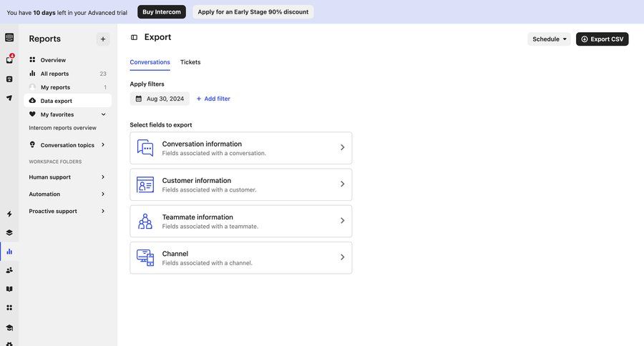Select All reports in sidebar
Viewport: 644px width, 346px height.
[x=67, y=74]
